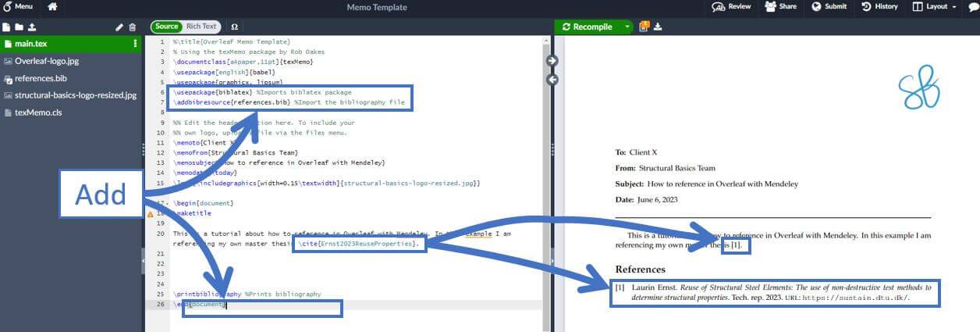980x332 pixels.
Task: Sync PDF location to code arrow
Action: point(552,79)
